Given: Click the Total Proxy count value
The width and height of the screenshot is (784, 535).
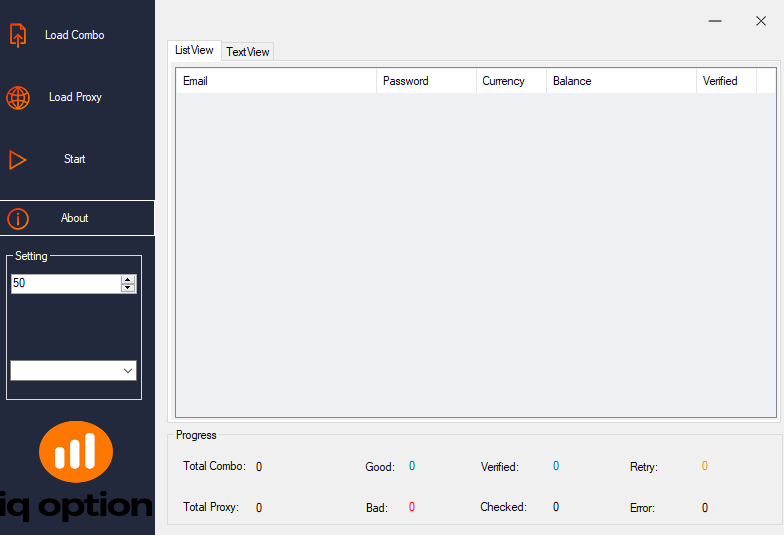Looking at the screenshot, I should (259, 508).
